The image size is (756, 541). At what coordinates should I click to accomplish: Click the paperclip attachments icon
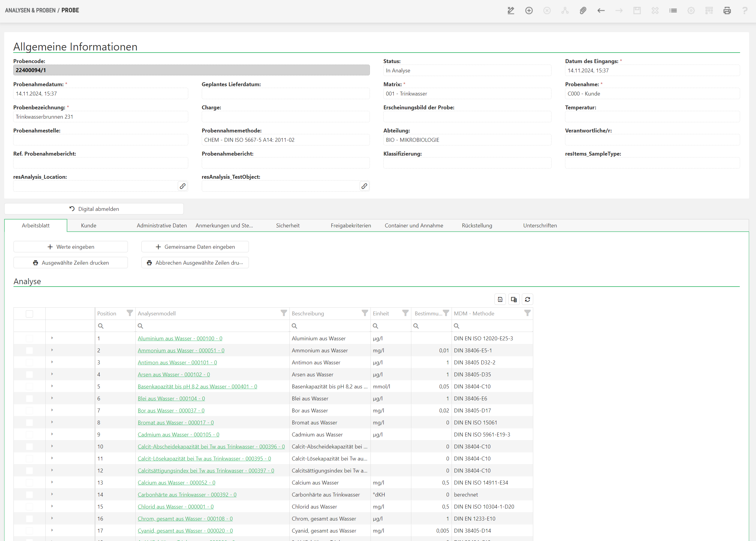point(583,11)
